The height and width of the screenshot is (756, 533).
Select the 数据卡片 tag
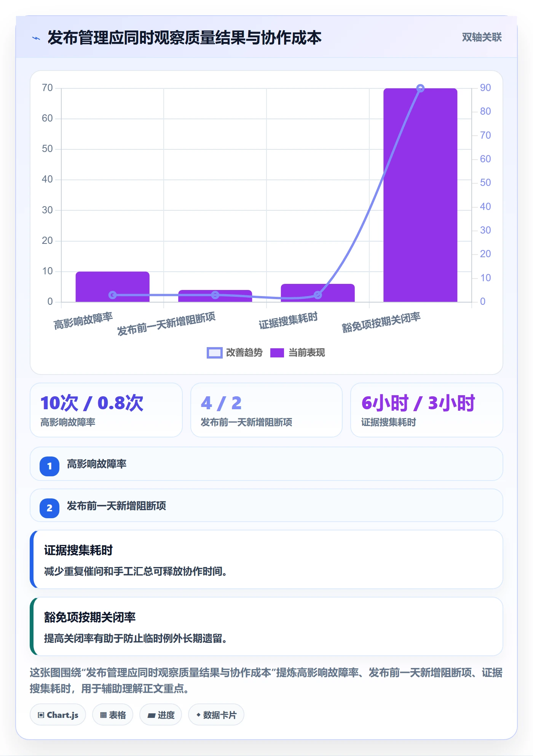click(216, 715)
